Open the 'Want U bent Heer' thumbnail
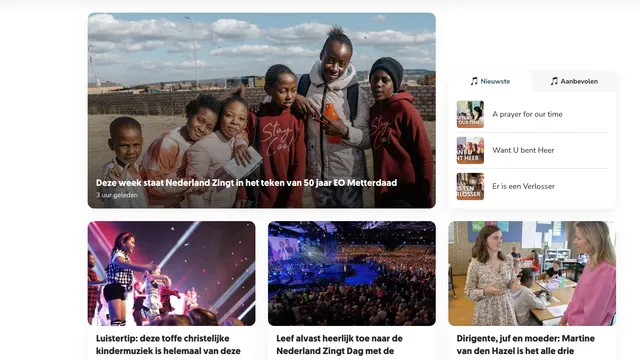The image size is (640, 360). pyautogui.click(x=470, y=150)
